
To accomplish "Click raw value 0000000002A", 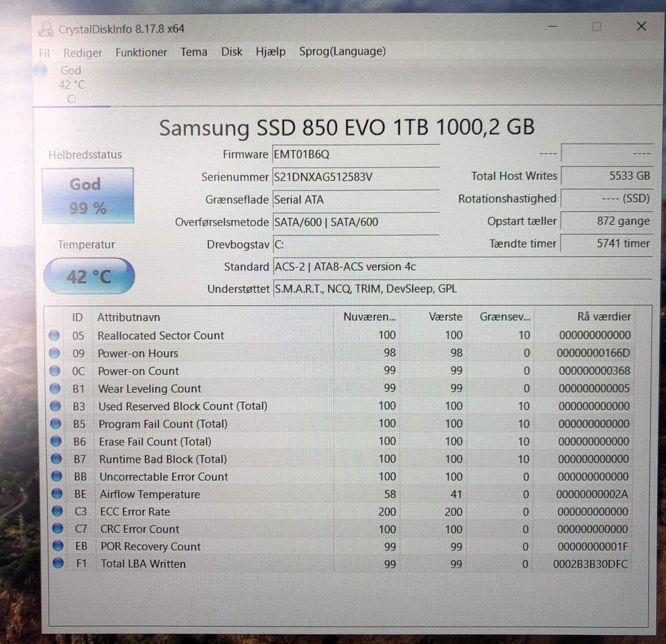I will pyautogui.click(x=592, y=494).
